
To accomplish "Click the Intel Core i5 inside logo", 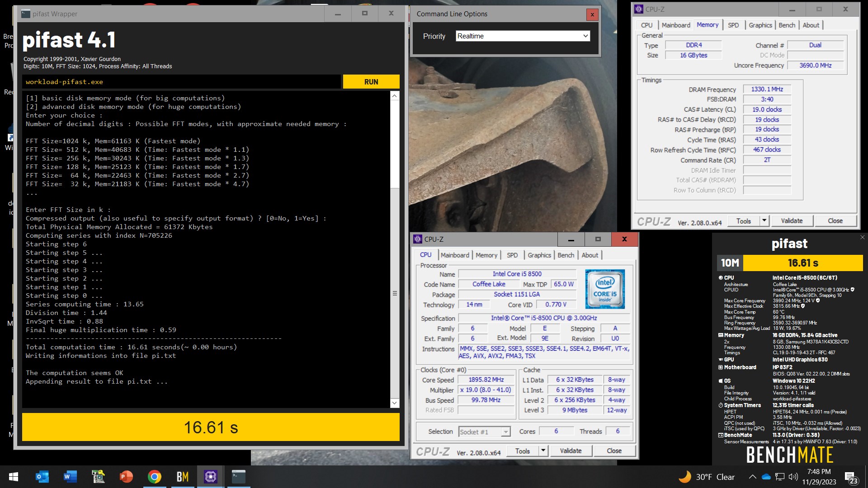I will click(605, 289).
